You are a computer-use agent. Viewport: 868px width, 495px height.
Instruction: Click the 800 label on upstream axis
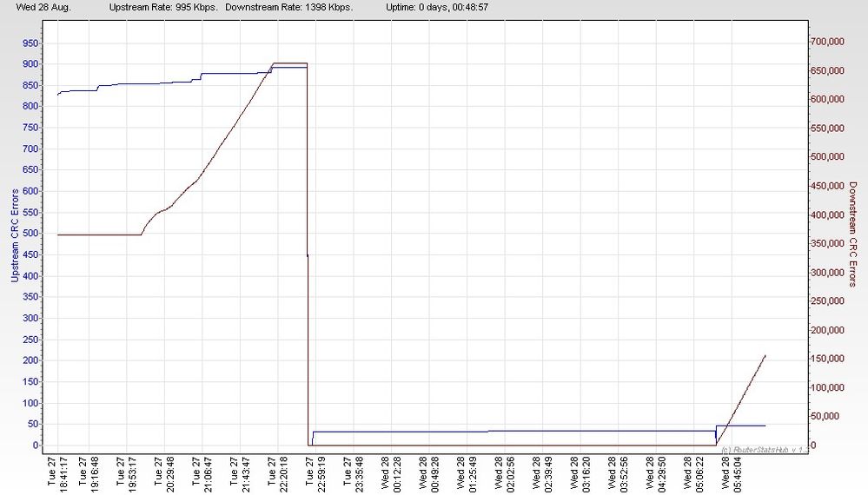(x=30, y=106)
